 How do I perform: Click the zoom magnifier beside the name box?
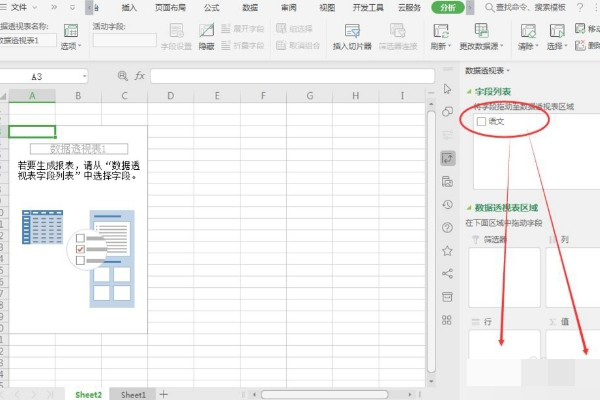[123, 76]
